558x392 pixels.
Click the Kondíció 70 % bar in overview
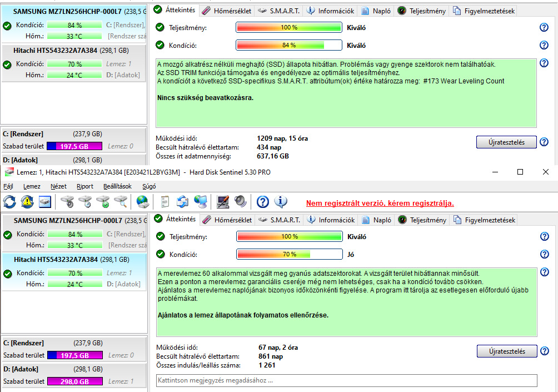click(290, 254)
